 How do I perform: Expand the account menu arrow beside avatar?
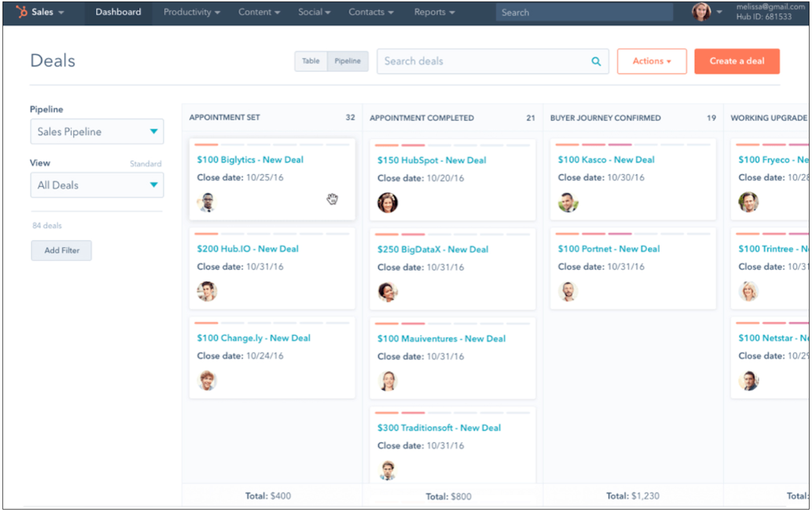719,12
